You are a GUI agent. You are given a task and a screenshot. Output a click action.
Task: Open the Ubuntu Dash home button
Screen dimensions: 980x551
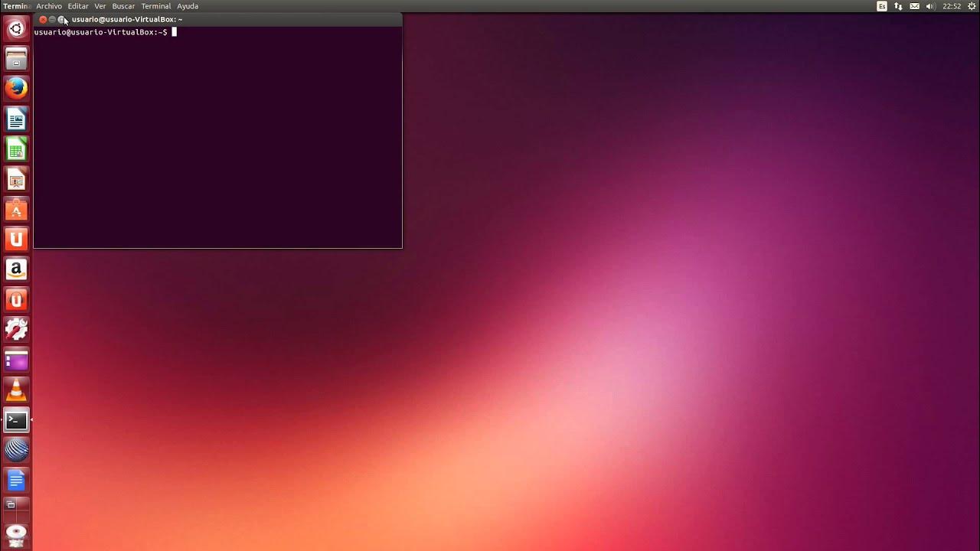coord(16,29)
